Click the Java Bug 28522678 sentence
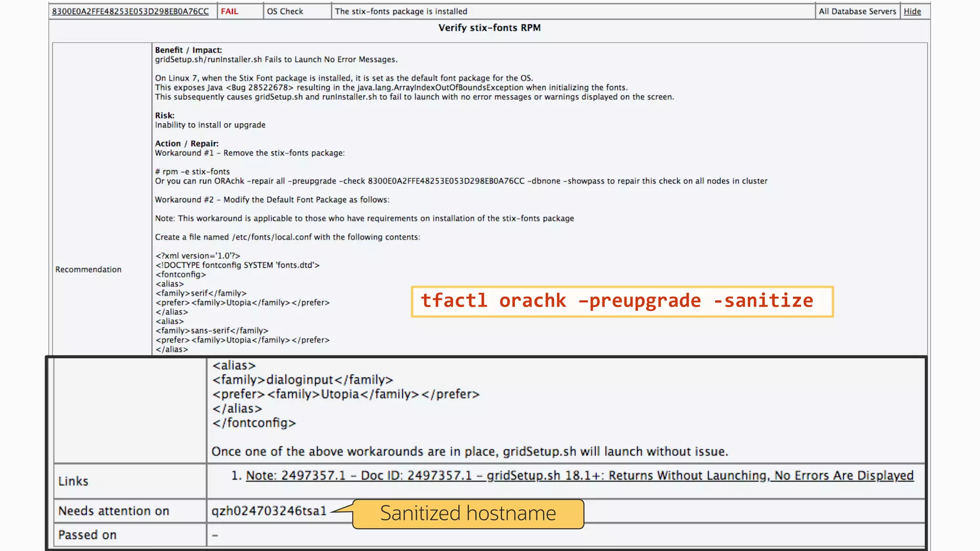This screenshot has height=551, width=980. tap(391, 88)
